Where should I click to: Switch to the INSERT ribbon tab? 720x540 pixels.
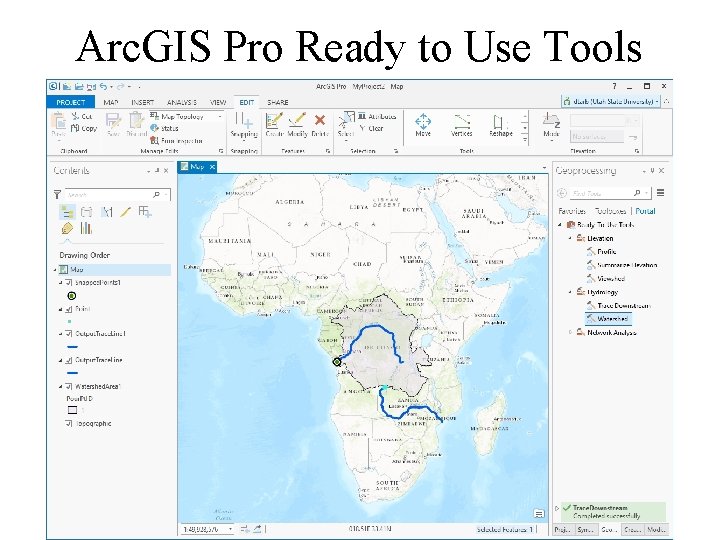142,102
